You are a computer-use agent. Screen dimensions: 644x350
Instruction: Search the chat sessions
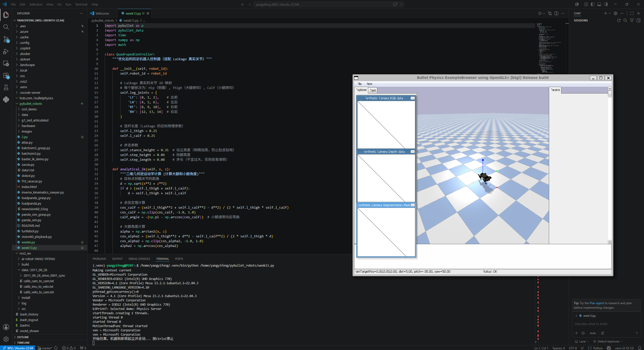pos(625,20)
